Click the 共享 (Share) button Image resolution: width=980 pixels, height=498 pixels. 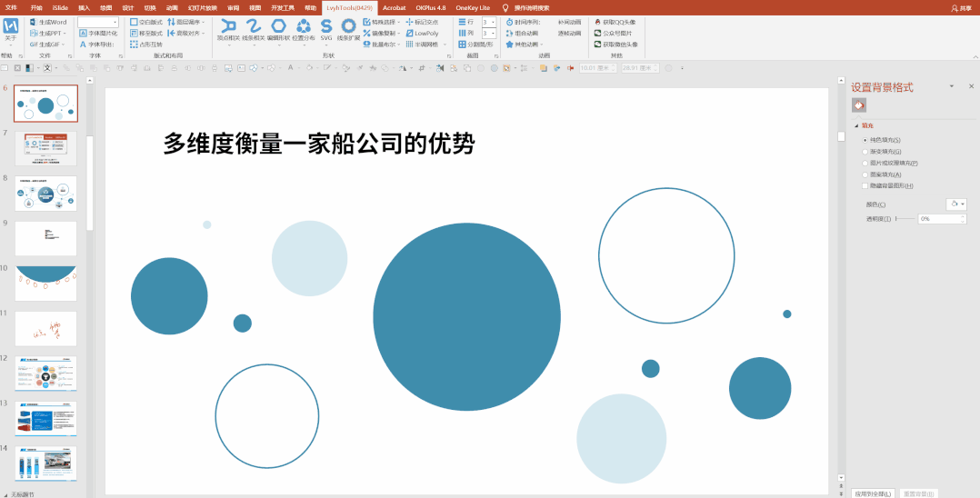point(961,7)
